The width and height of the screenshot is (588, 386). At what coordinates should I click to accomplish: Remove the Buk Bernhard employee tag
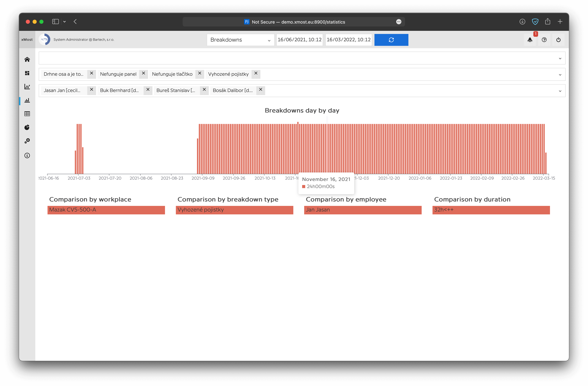(148, 90)
